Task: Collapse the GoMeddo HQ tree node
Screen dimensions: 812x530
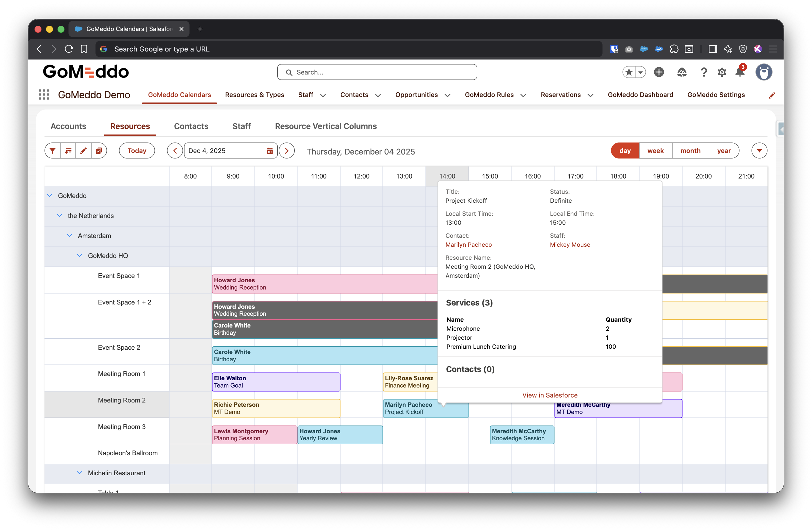Action: 79,255
